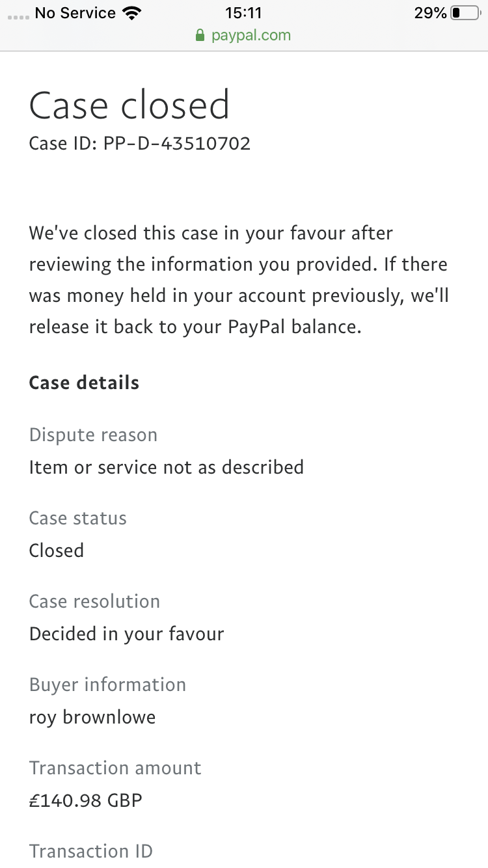Tap the green padlock security icon

click(x=200, y=35)
